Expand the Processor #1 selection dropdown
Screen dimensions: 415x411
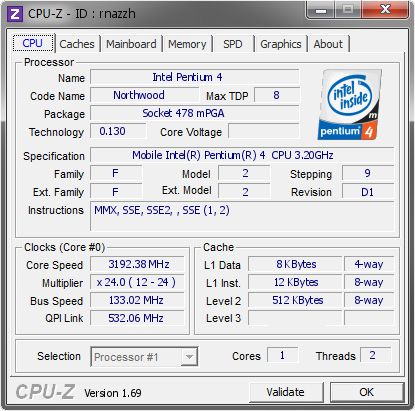click(189, 357)
